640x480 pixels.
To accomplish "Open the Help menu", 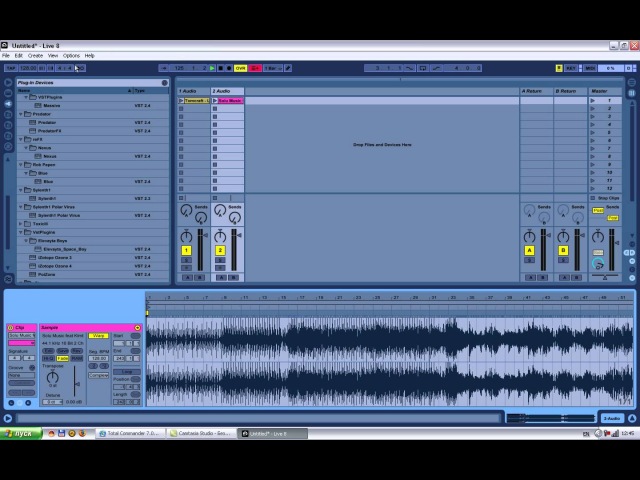I will (89, 56).
